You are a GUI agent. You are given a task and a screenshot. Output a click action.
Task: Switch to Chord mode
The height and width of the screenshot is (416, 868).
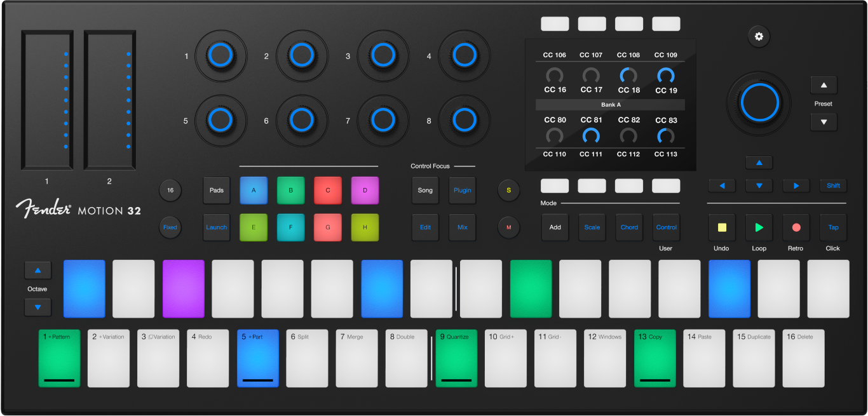click(x=629, y=227)
